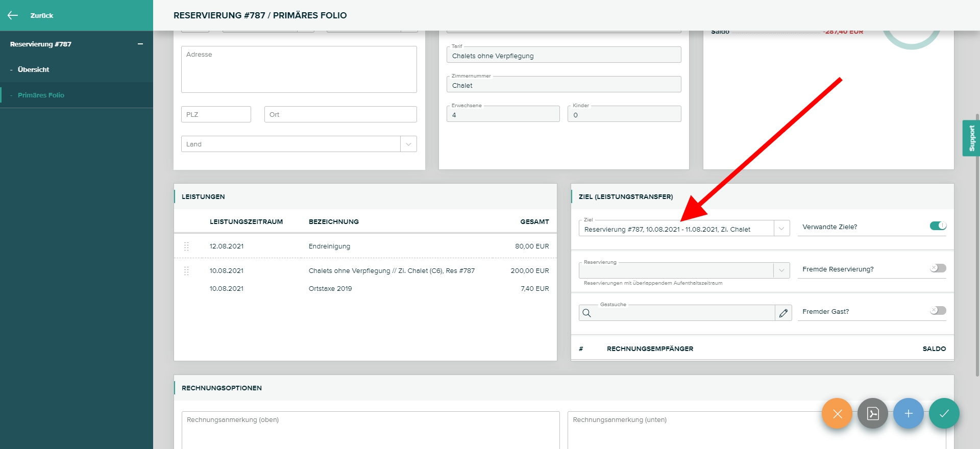
Task: Open the Support side tab
Action: 971,138
